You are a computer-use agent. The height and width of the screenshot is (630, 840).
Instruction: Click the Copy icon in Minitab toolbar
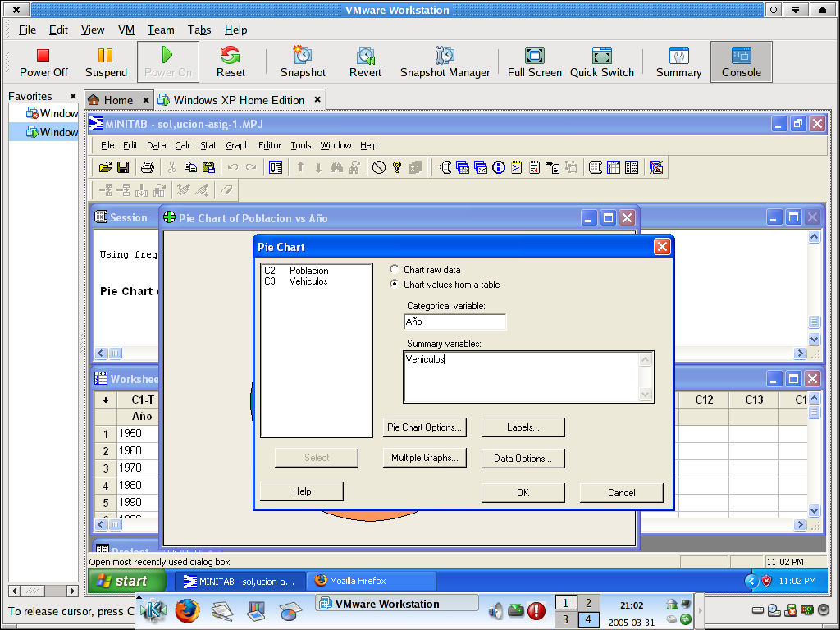pos(190,167)
